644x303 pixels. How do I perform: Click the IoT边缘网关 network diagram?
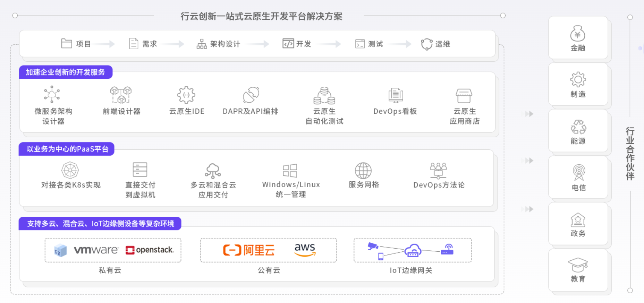pyautogui.click(x=412, y=250)
